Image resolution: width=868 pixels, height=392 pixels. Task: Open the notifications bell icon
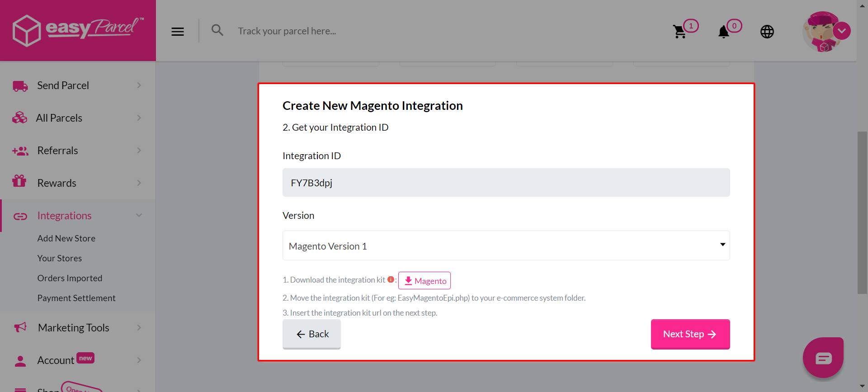(724, 32)
